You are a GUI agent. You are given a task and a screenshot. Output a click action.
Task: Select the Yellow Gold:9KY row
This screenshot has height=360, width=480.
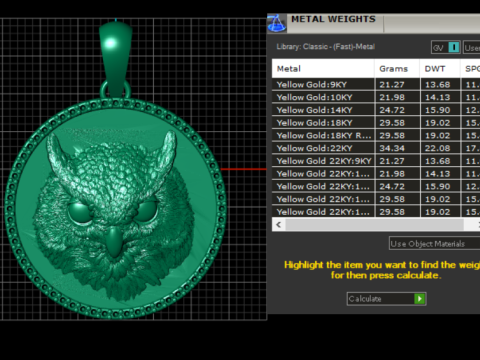click(376, 84)
